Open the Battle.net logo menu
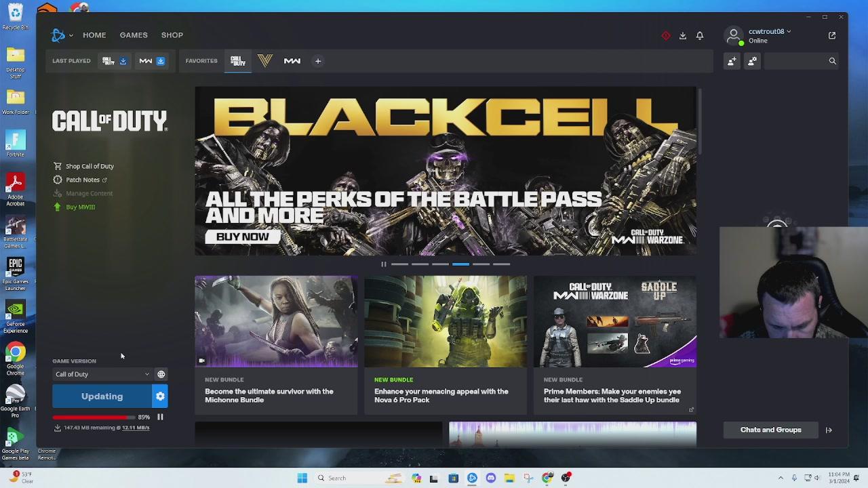Screen dimensions: 868x488 [x=58, y=35]
